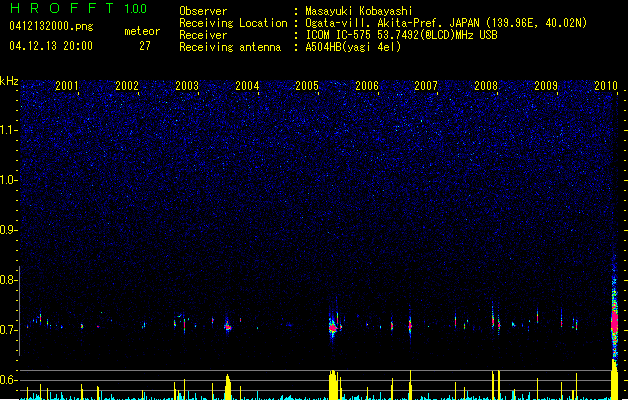This screenshot has width=629, height=400.
Task: Click the Observer field label
Action: coord(203,11)
